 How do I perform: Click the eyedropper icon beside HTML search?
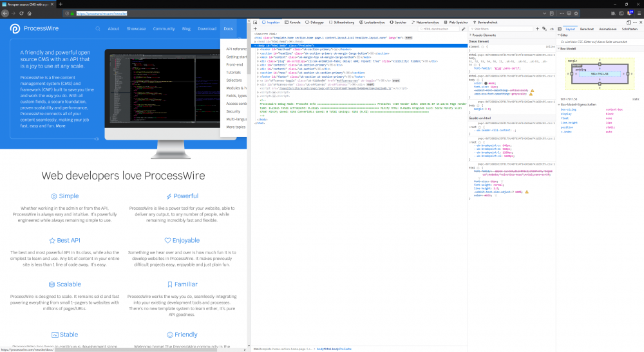[x=463, y=29]
